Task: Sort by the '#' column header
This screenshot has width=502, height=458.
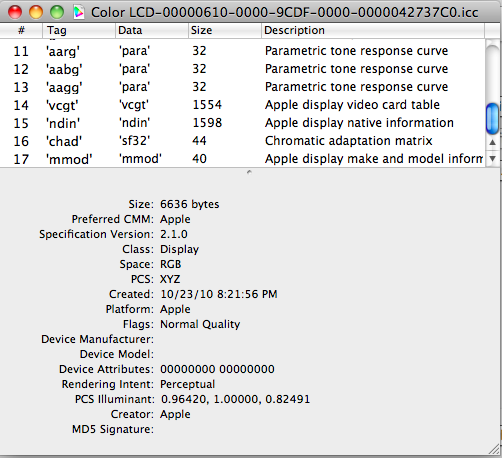Action: point(21,30)
